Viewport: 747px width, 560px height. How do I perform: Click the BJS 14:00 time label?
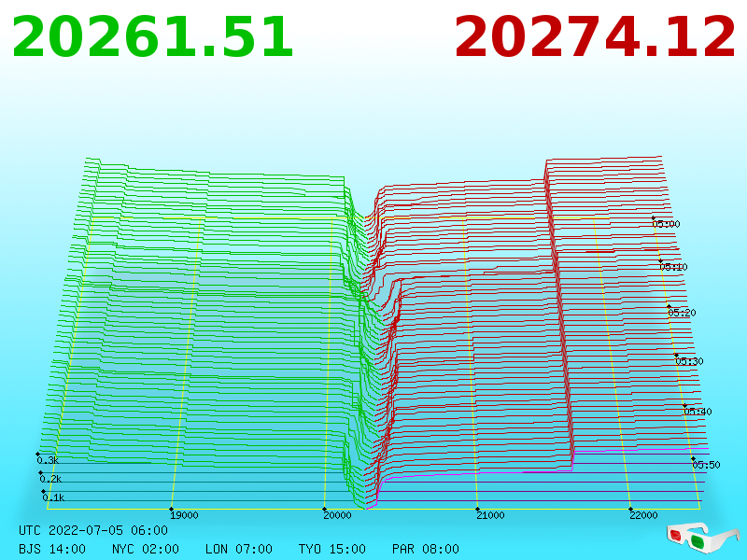[52, 549]
